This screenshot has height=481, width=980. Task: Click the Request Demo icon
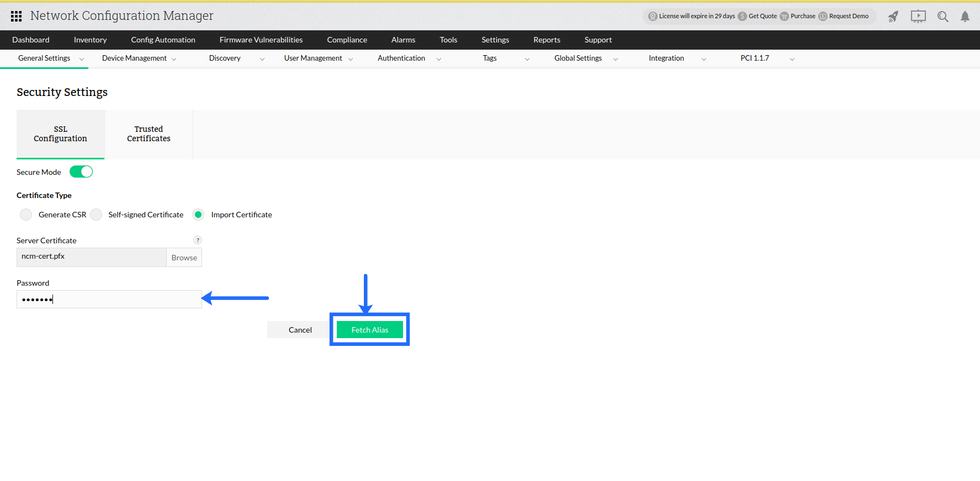[823, 16]
